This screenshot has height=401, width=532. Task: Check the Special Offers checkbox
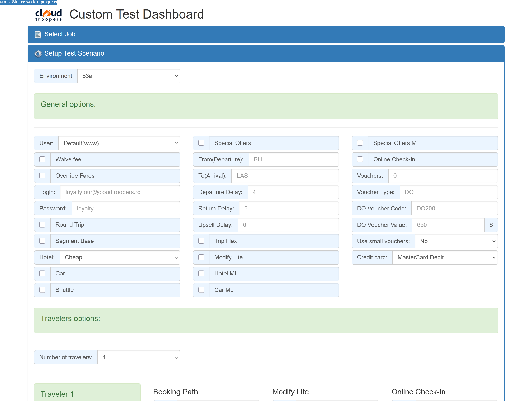pyautogui.click(x=201, y=143)
